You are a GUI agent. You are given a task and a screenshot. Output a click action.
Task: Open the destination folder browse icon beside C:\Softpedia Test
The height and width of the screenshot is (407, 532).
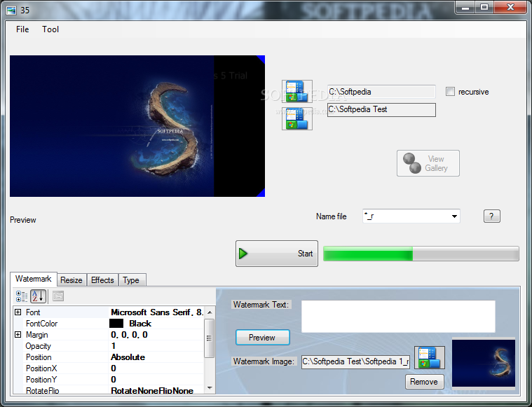coord(297,118)
